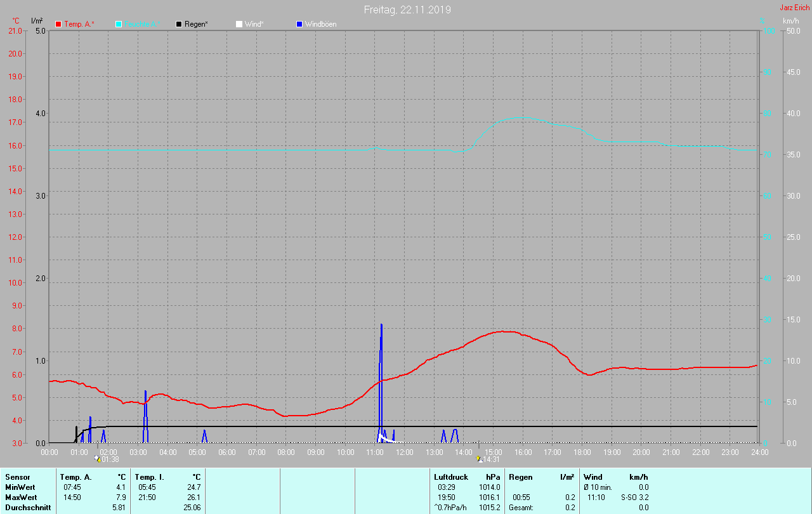Screen dimensions: 812x514
Task: Click the '01:38' time label under the axis
Action: [x=110, y=459]
